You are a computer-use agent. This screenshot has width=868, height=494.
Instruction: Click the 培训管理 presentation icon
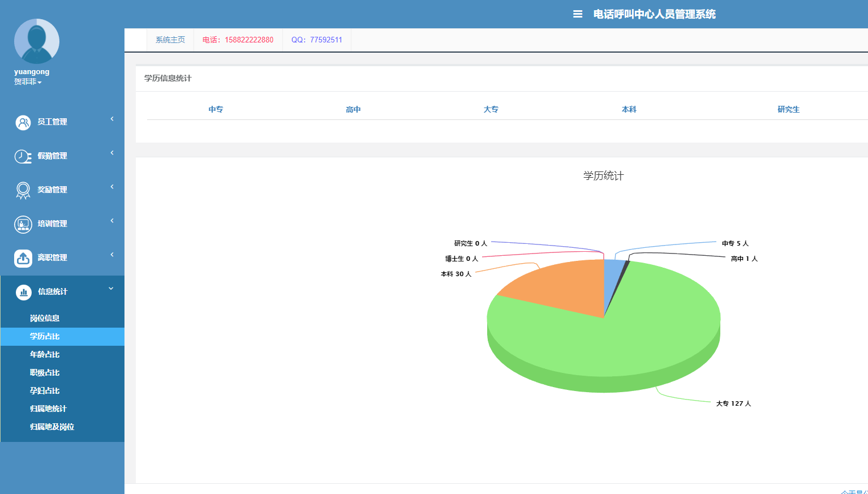click(23, 224)
